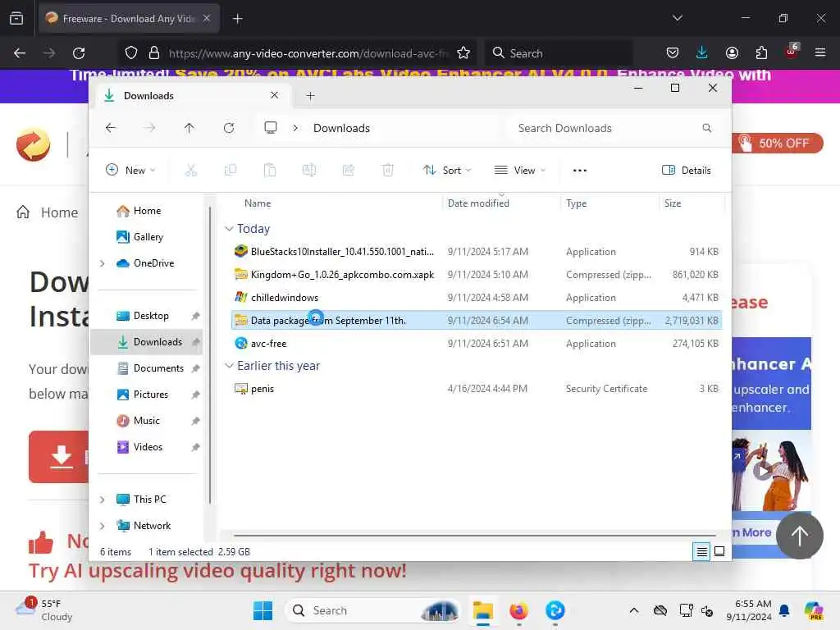The image size is (840, 630).
Task: Select the Kingdom+Go xapk file
Action: pyautogui.click(x=477, y=274)
